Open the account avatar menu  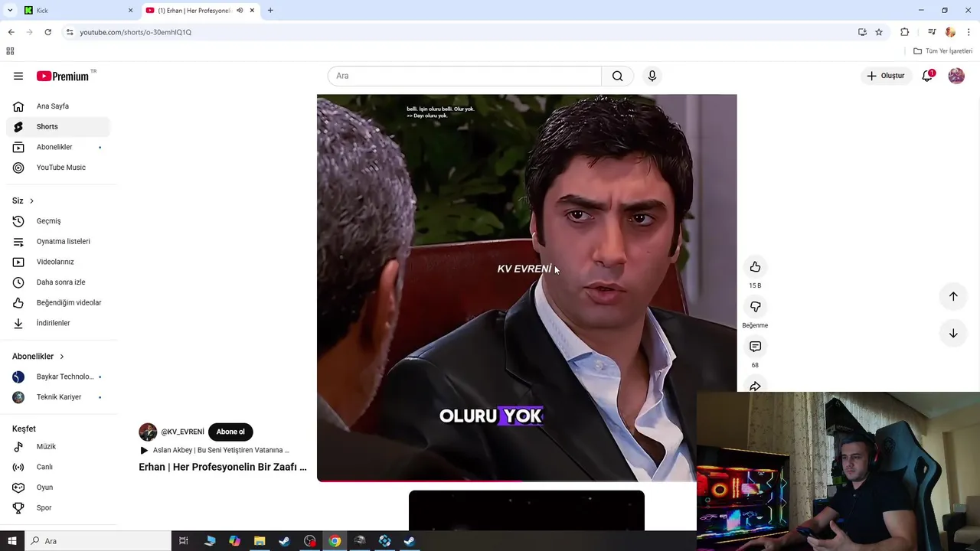tap(956, 76)
